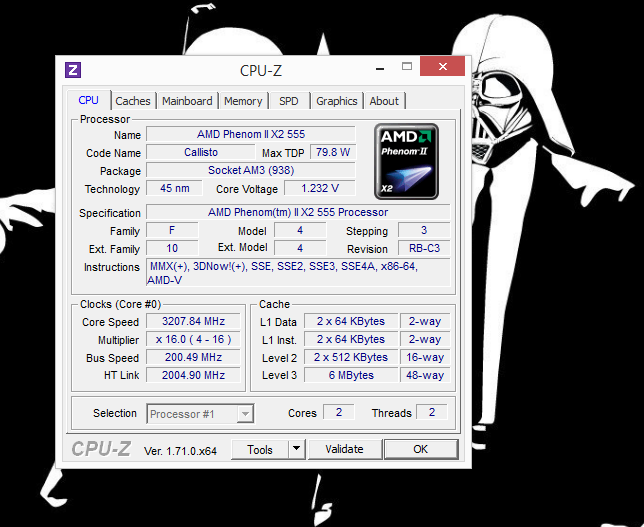Click the Level 3 48-way associativity value
The width and height of the screenshot is (644, 527).
[x=425, y=375]
